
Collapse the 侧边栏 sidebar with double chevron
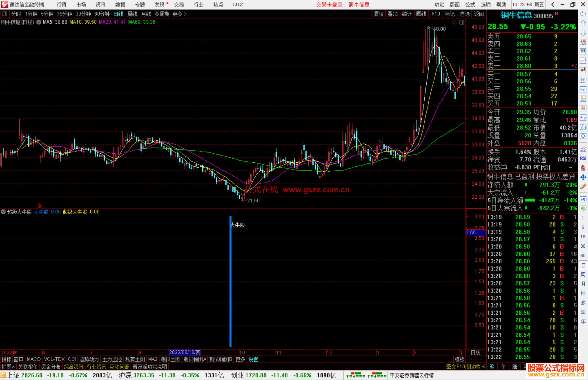tap(484, 367)
